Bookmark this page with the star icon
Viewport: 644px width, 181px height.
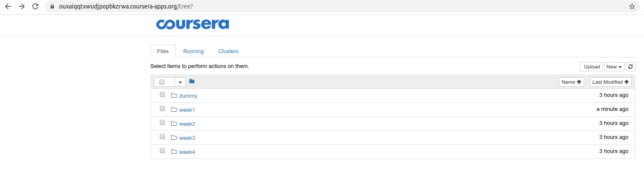pos(632,7)
